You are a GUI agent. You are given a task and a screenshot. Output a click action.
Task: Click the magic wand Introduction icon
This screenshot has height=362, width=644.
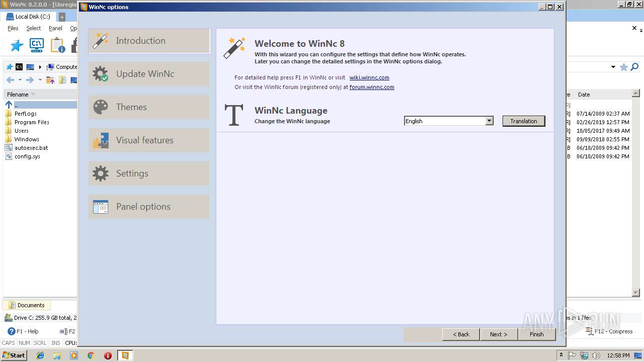101,41
